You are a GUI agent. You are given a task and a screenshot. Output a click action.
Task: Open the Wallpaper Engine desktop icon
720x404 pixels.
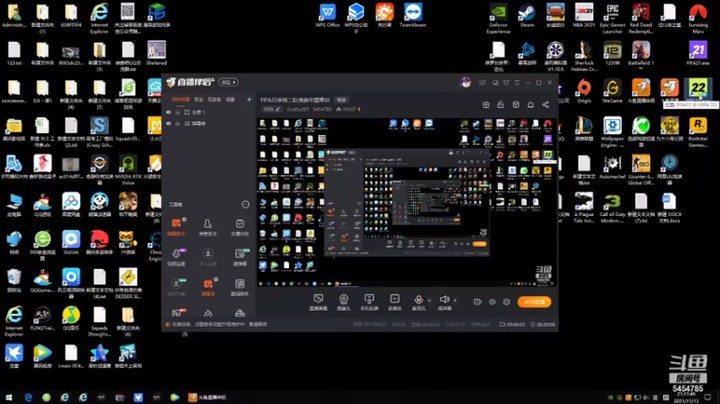click(x=612, y=132)
